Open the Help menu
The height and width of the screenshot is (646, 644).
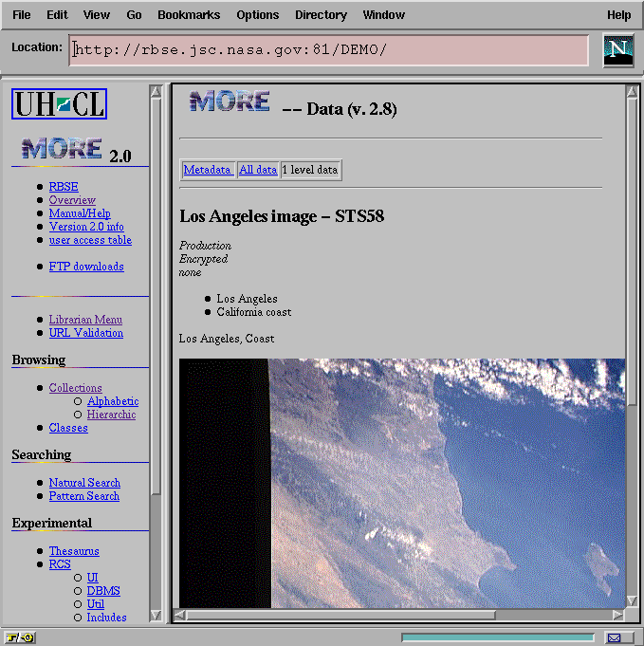point(618,15)
